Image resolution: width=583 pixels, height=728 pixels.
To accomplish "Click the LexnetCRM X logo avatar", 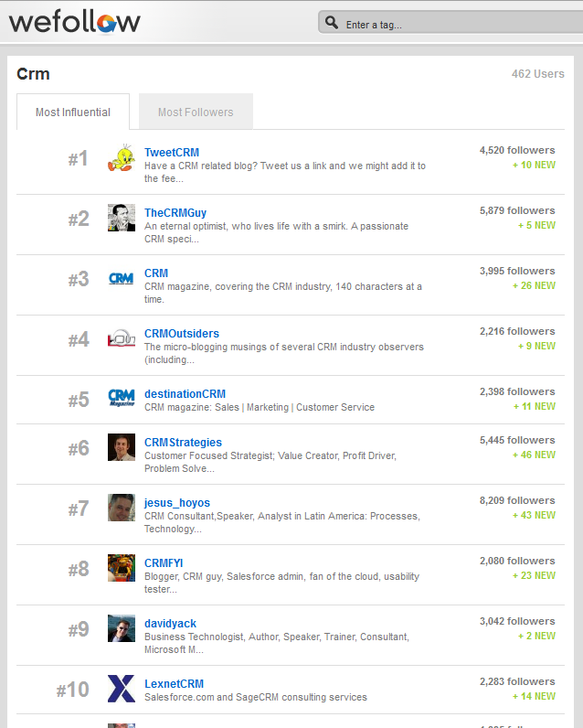I will click(x=122, y=689).
